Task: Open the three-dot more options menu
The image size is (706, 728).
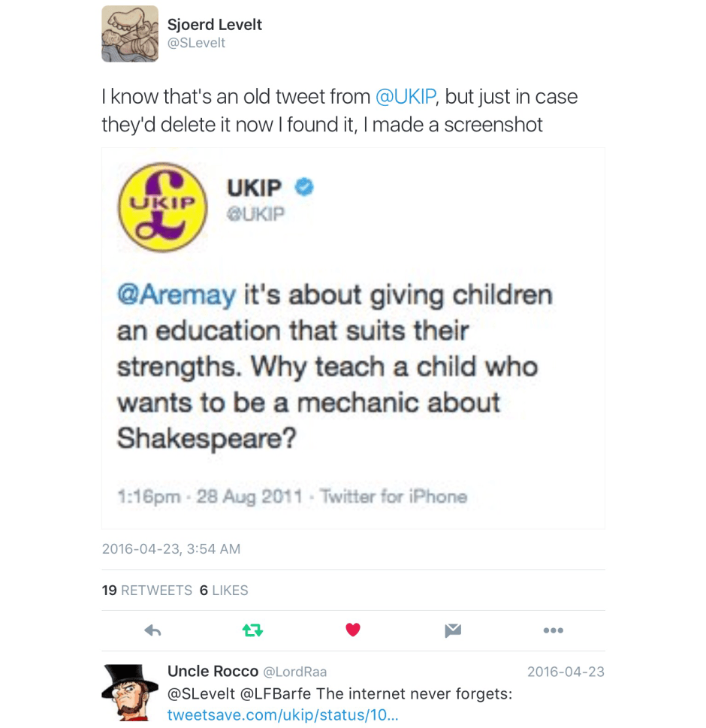Action: coord(553,630)
